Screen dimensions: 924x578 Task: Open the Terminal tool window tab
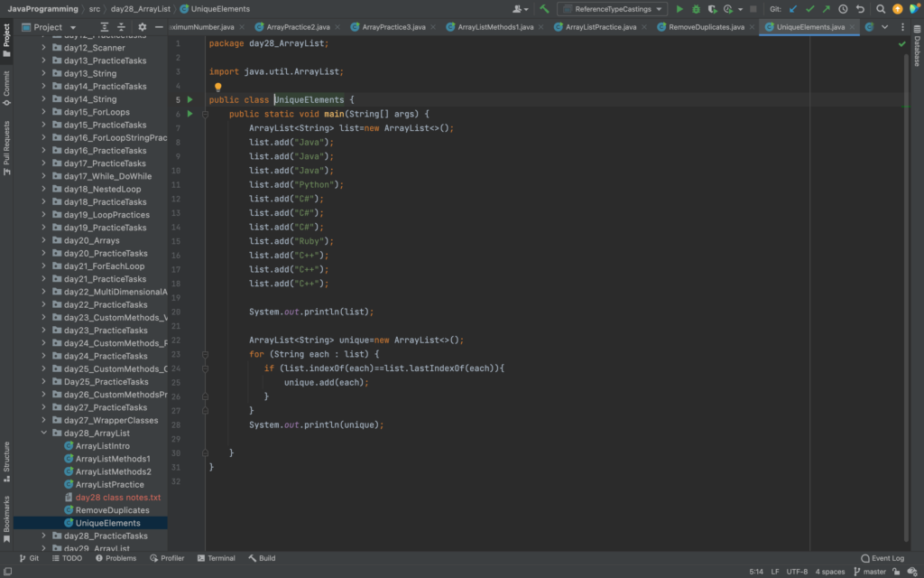[x=215, y=558]
